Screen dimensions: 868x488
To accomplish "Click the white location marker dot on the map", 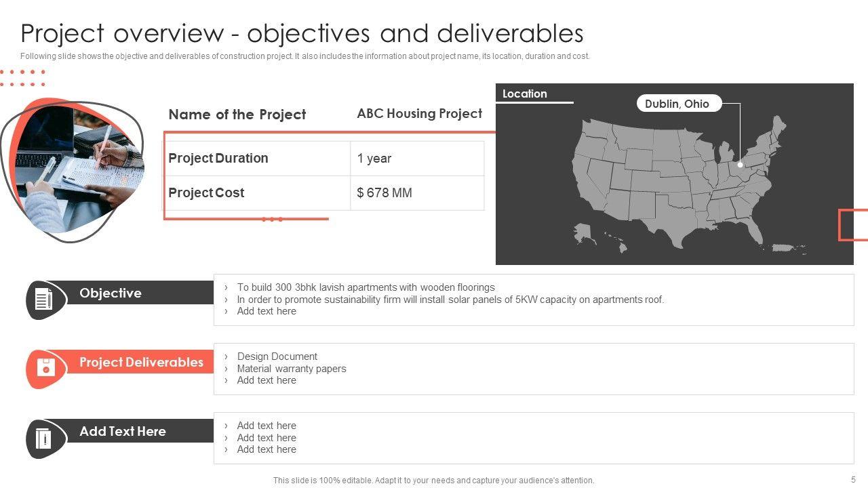I will click(740, 165).
